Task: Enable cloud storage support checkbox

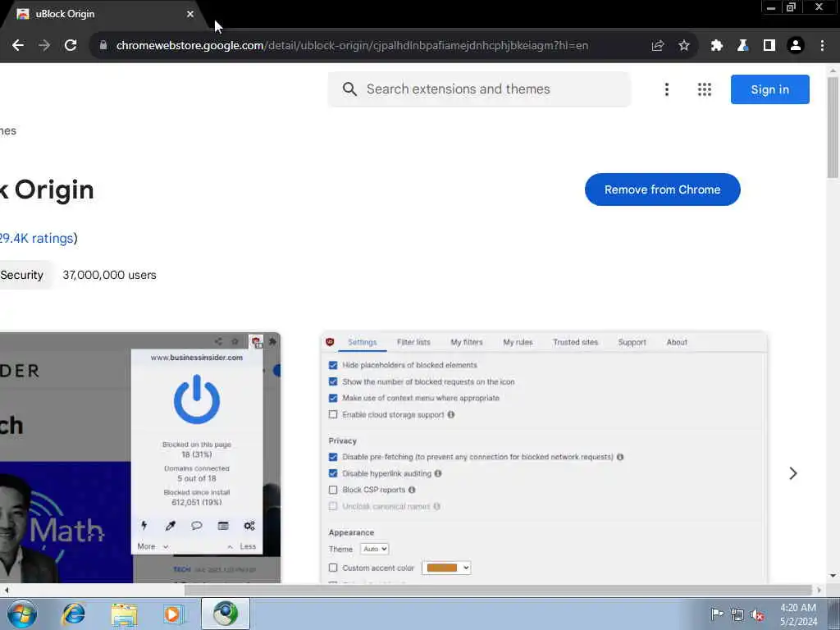Action: pyautogui.click(x=333, y=414)
